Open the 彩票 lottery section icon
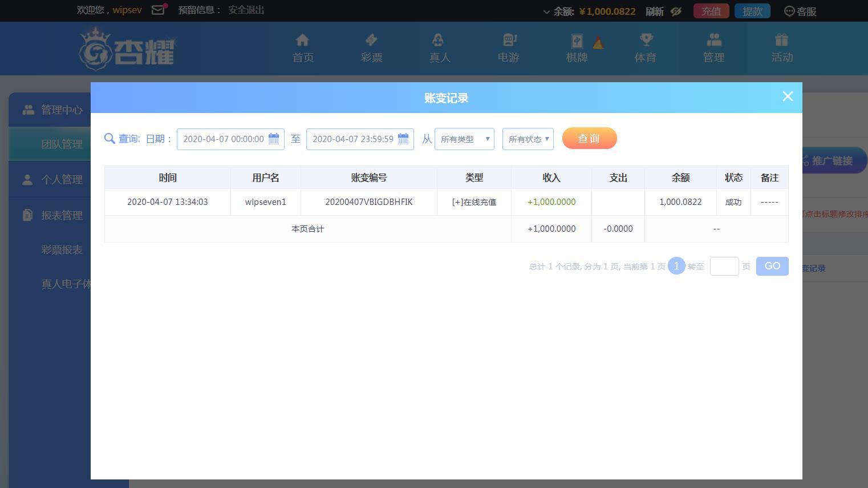Image resolution: width=868 pixels, height=488 pixels. click(371, 41)
